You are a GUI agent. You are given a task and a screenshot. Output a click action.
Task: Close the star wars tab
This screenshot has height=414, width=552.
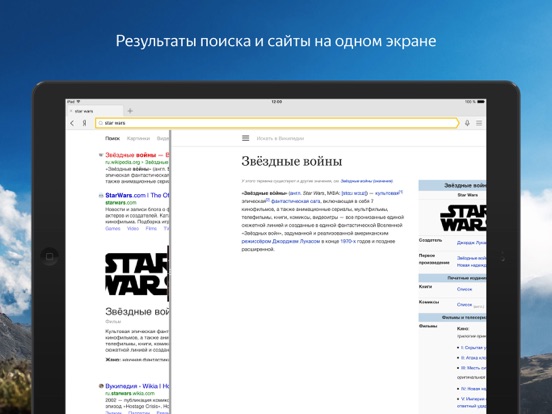(71, 111)
